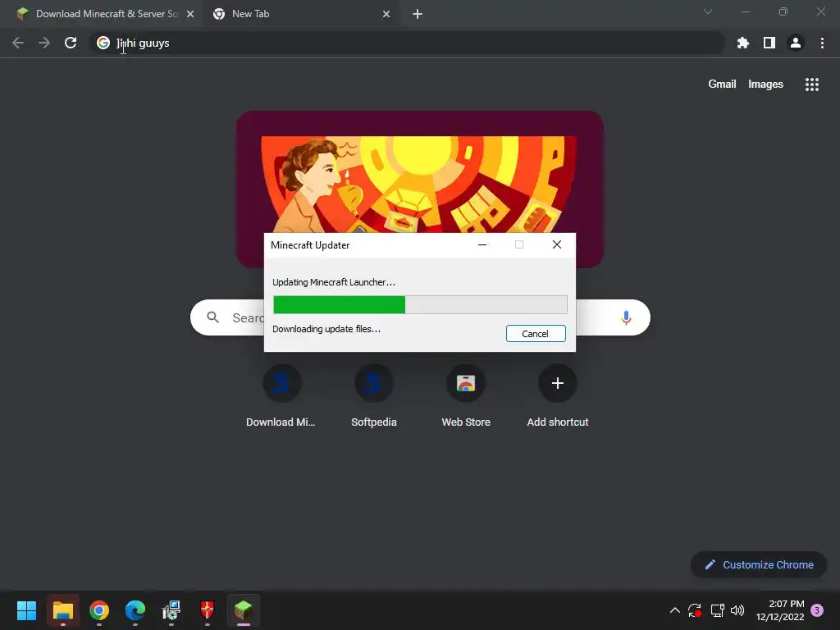Click the Chrome back arrow
This screenshot has width=840, height=630.
click(18, 43)
